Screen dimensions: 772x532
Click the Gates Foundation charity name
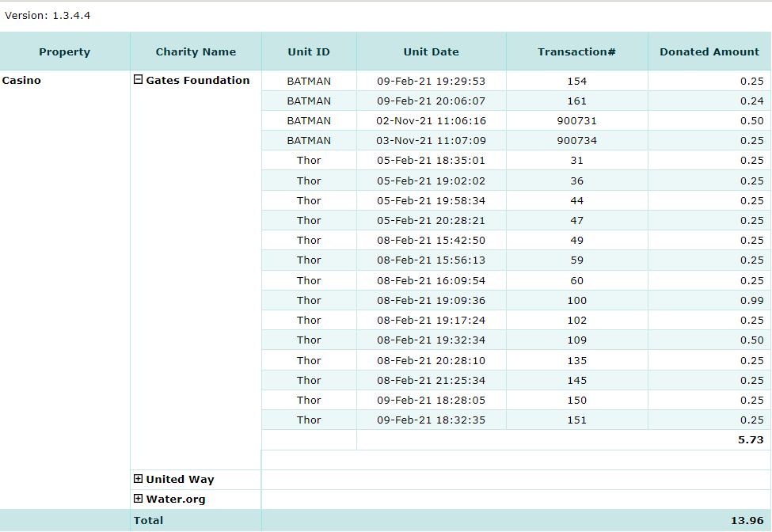(x=197, y=81)
